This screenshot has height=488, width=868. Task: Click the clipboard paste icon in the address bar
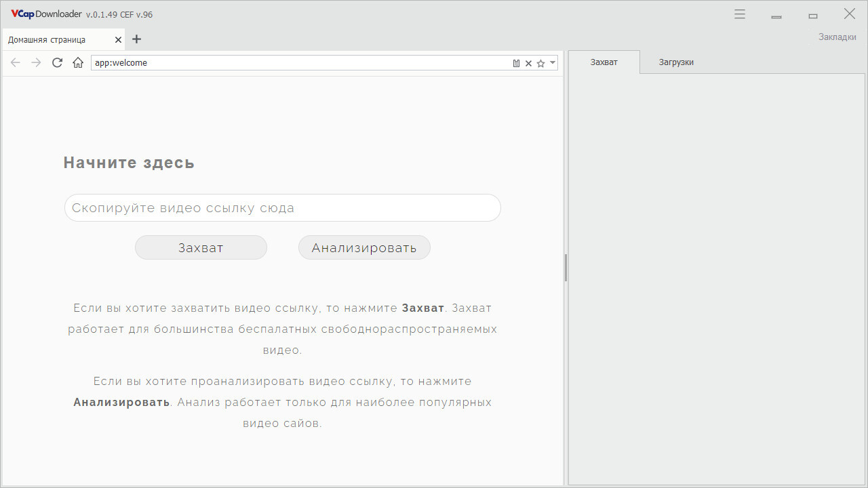coord(516,63)
